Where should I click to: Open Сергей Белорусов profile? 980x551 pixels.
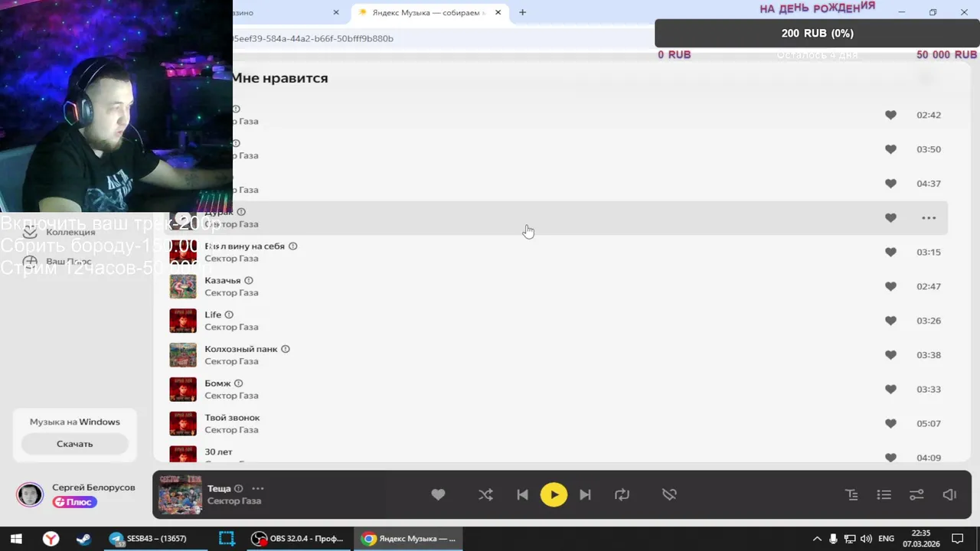93,487
